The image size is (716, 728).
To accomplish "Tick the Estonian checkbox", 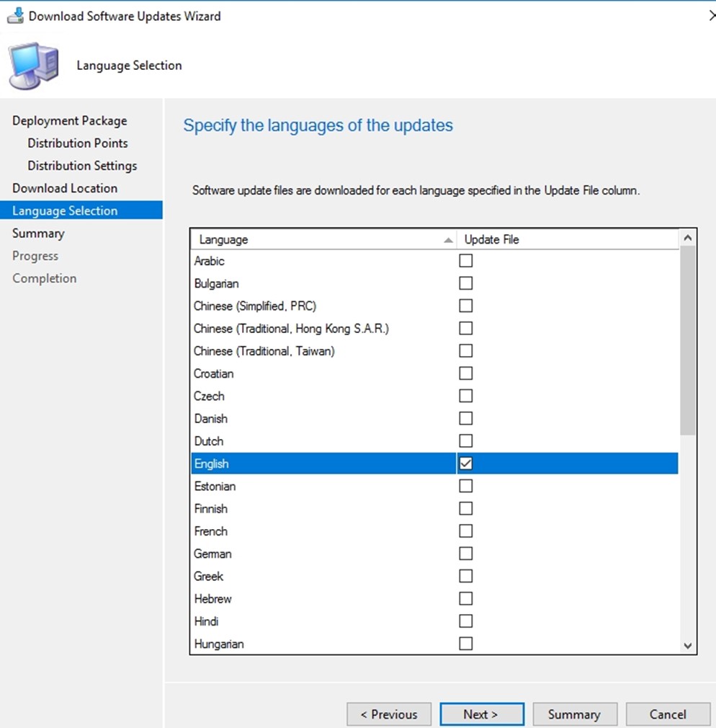I will pyautogui.click(x=465, y=486).
